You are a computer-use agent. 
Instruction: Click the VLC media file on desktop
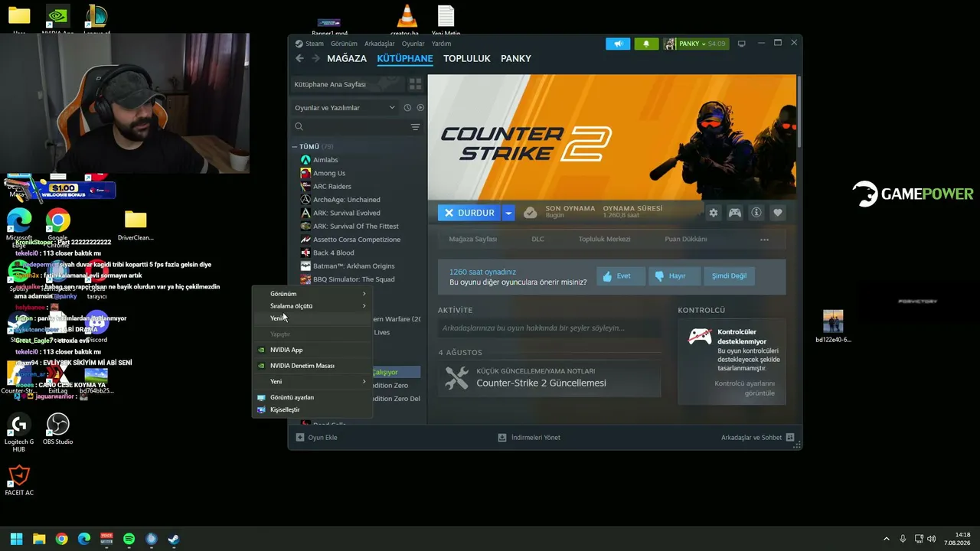click(x=407, y=19)
